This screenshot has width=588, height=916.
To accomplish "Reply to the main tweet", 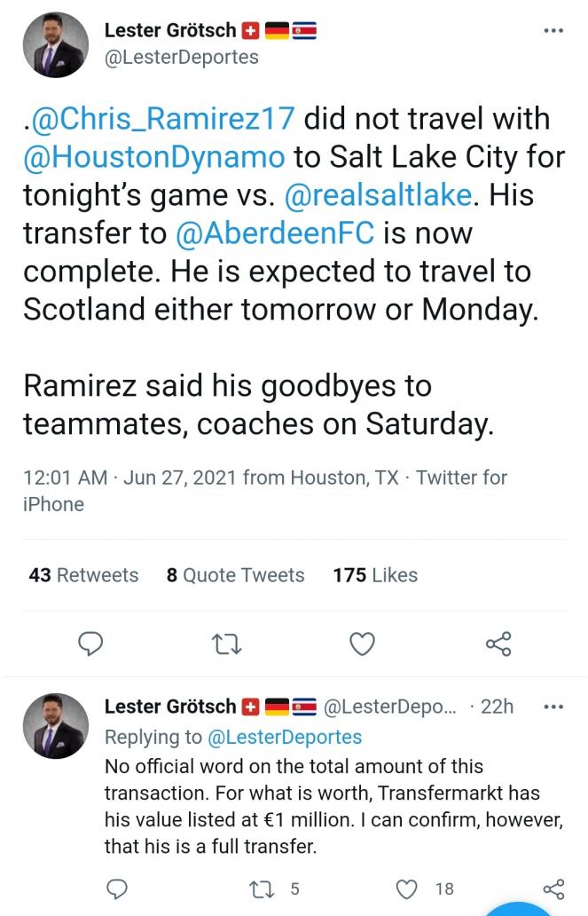I will (x=91, y=643).
